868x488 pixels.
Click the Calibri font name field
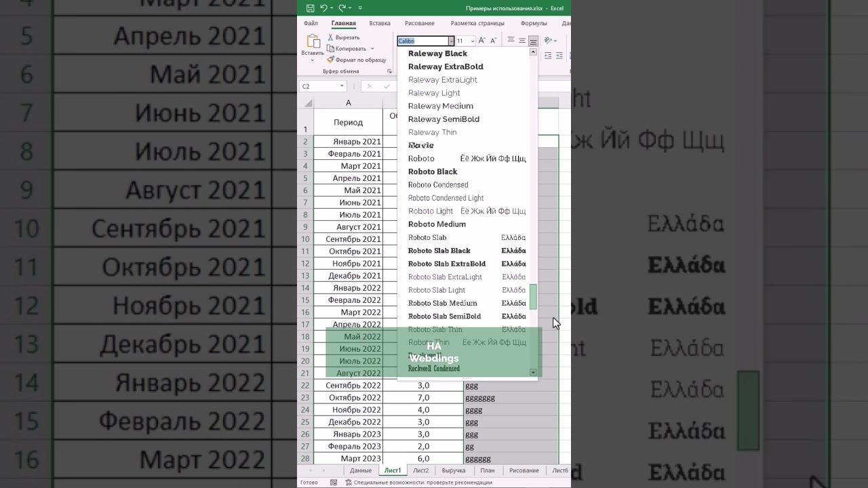pyautogui.click(x=423, y=41)
